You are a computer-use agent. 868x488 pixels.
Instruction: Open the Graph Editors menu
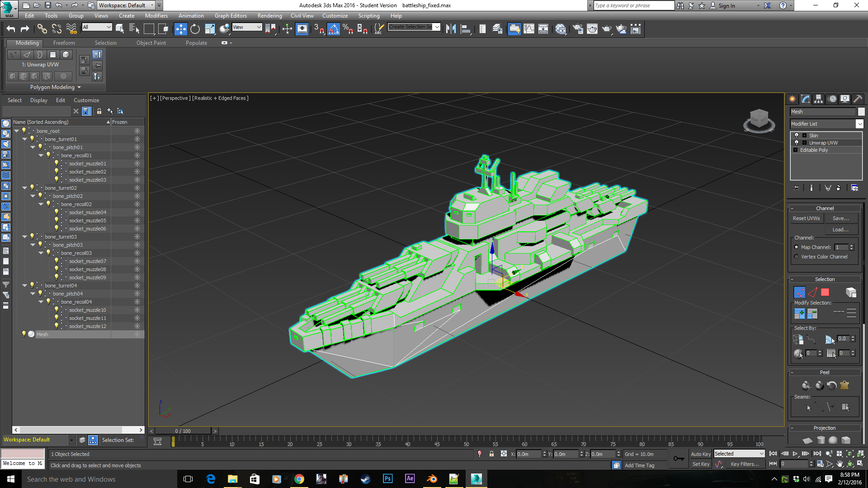231,16
